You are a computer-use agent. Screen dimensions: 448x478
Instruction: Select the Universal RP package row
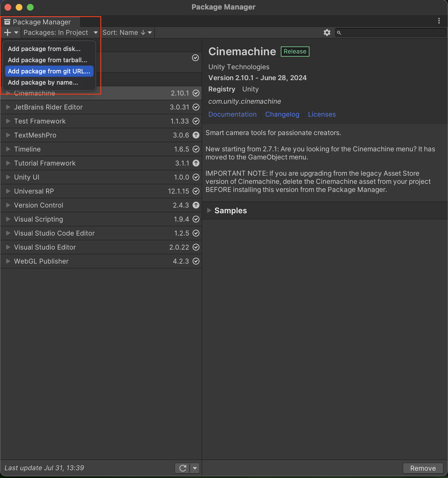tap(101, 191)
